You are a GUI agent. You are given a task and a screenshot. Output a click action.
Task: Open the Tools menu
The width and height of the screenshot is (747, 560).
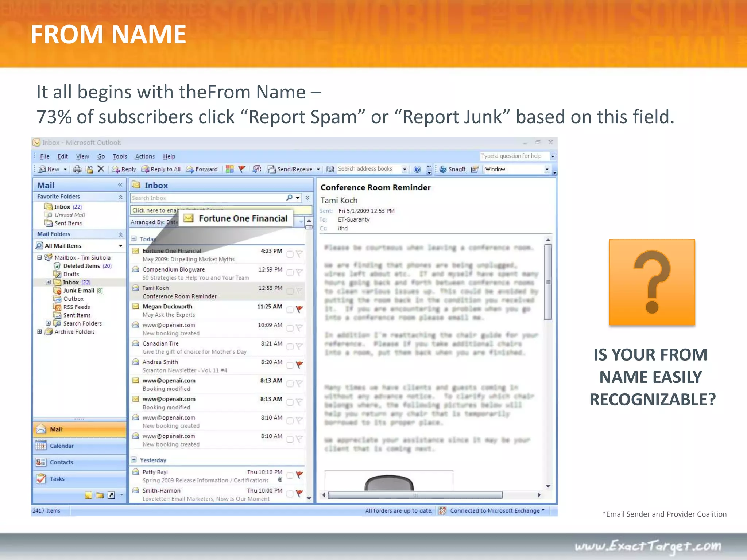coord(120,156)
